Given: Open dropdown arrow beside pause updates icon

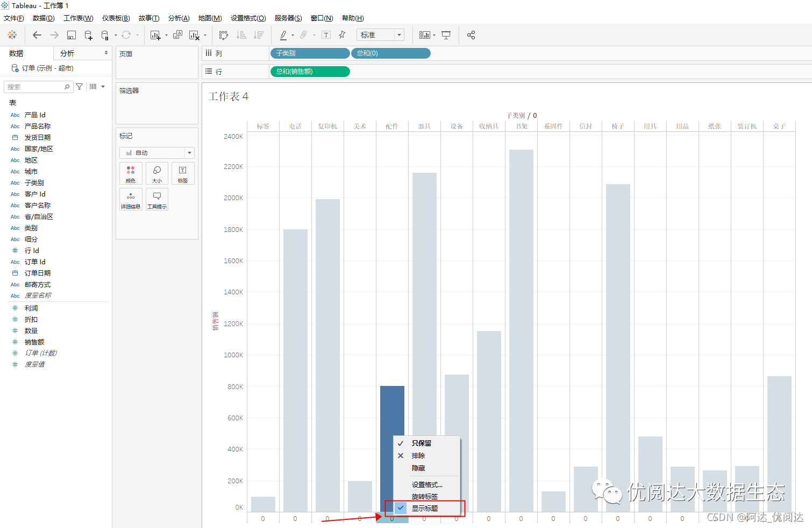Looking at the screenshot, I should coord(116,36).
